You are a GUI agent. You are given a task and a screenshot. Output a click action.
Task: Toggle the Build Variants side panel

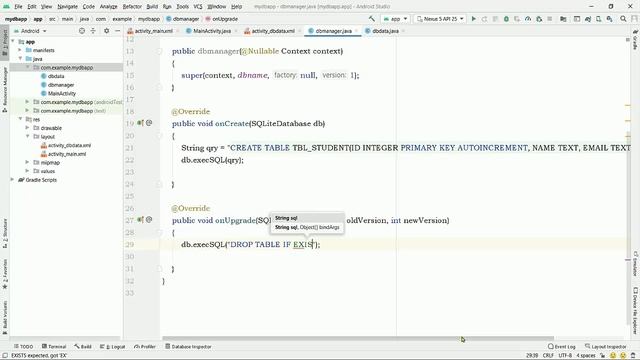[5, 318]
